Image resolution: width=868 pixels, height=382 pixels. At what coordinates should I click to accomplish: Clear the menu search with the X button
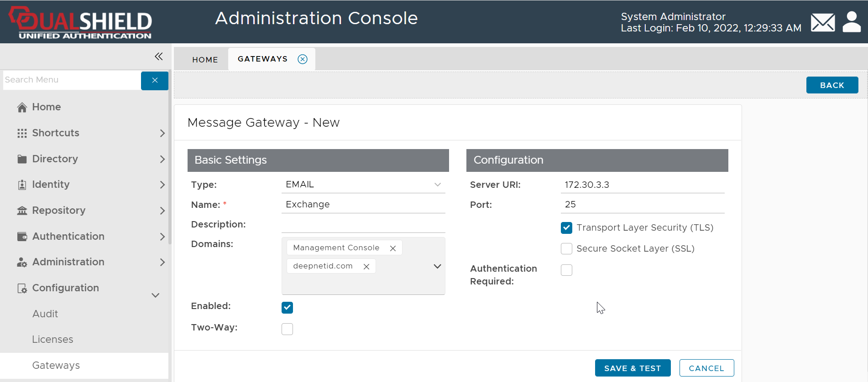click(155, 80)
